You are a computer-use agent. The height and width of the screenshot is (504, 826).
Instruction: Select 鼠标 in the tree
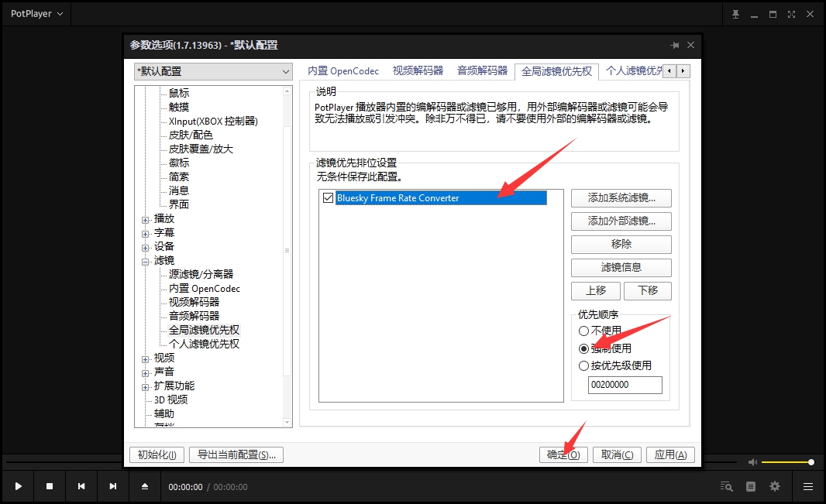tap(178, 93)
